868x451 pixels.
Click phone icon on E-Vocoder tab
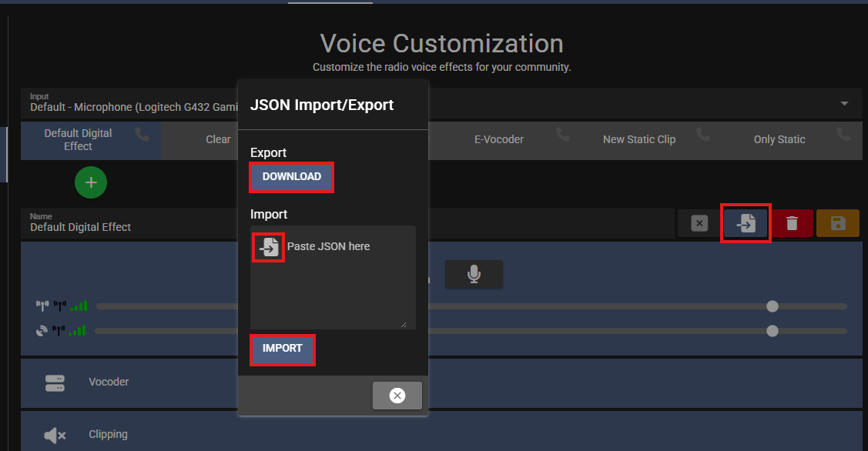pos(564,135)
